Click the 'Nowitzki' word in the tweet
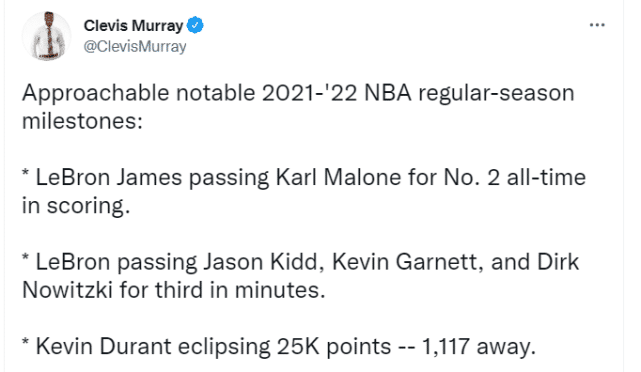This screenshot has width=641, height=372. pos(67,291)
